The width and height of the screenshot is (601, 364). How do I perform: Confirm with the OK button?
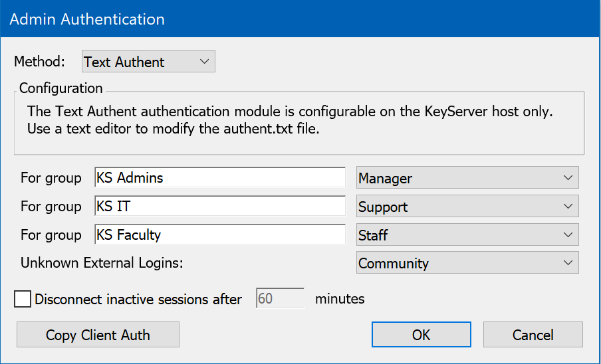coord(421,335)
